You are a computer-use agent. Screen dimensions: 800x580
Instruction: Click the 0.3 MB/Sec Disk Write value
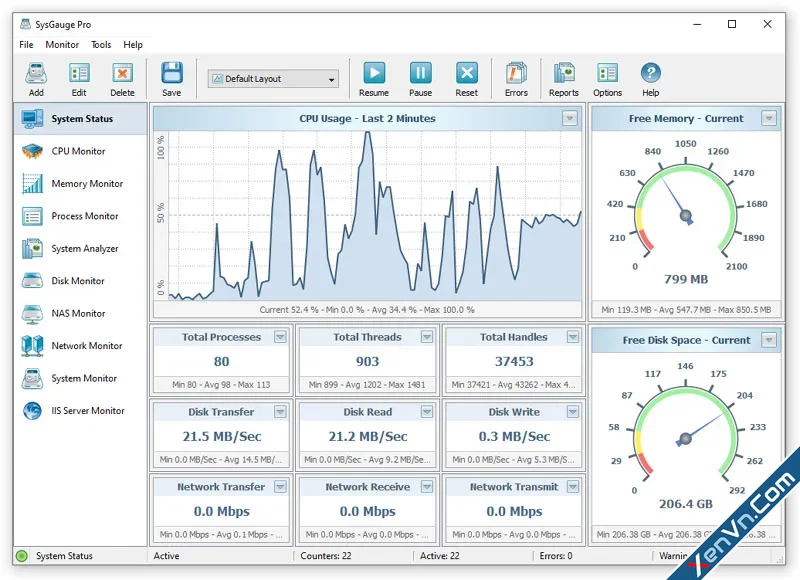[x=514, y=437]
